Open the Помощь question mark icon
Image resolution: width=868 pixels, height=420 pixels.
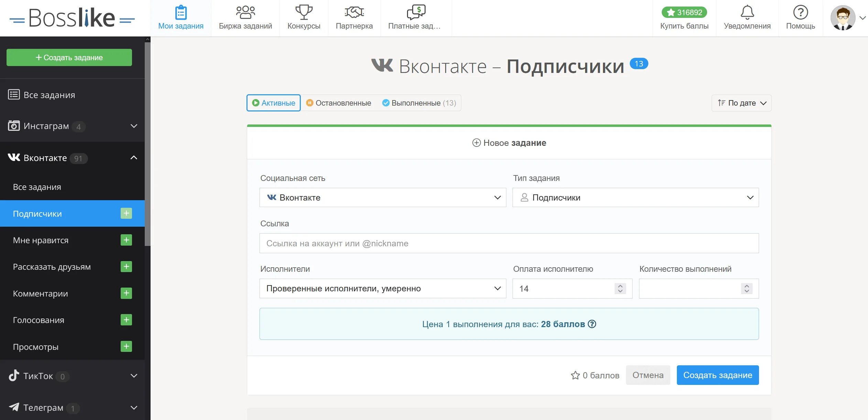point(800,13)
